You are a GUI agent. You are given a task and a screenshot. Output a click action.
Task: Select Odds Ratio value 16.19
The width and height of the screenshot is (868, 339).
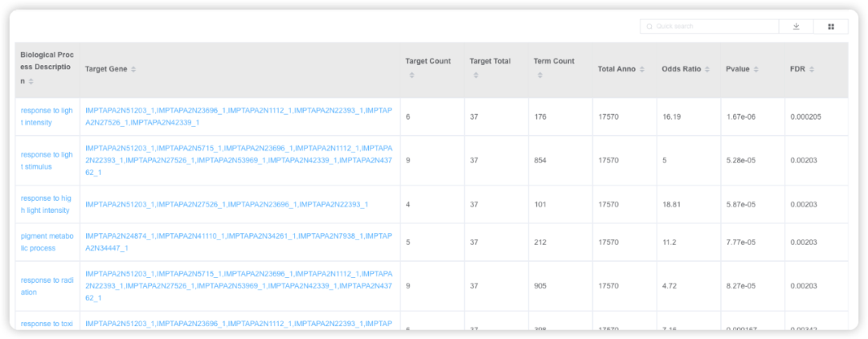coord(671,116)
